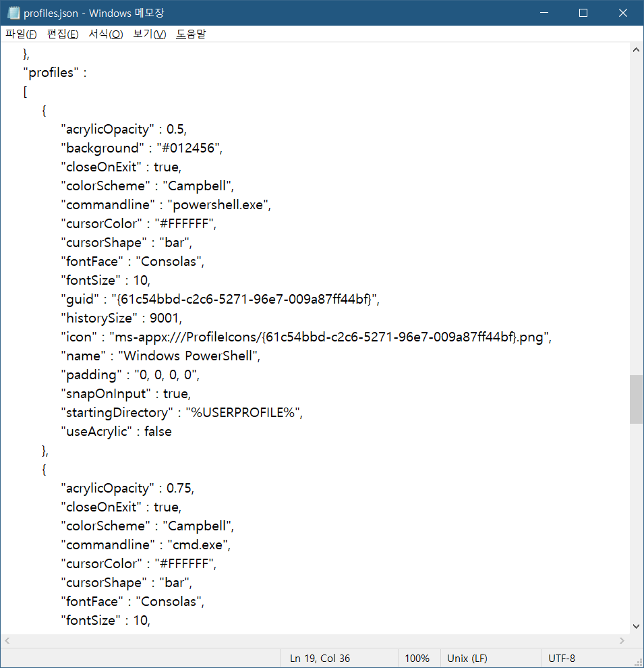Maximize the Notepad window
This screenshot has height=668, width=644.
583,13
